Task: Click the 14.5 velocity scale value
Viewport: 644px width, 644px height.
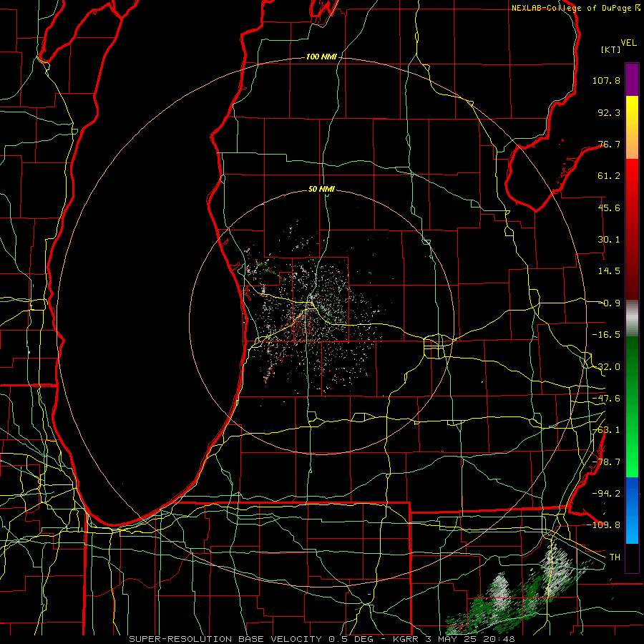Action: click(609, 271)
